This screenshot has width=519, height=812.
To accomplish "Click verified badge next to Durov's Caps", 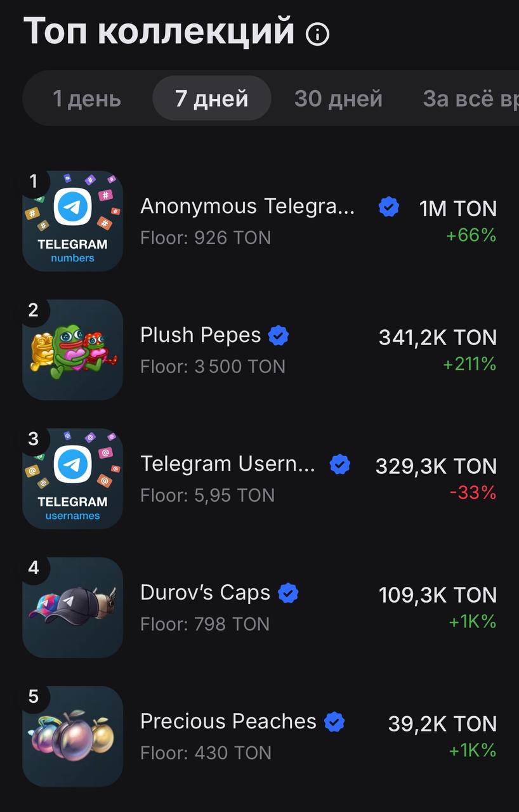I will (288, 593).
